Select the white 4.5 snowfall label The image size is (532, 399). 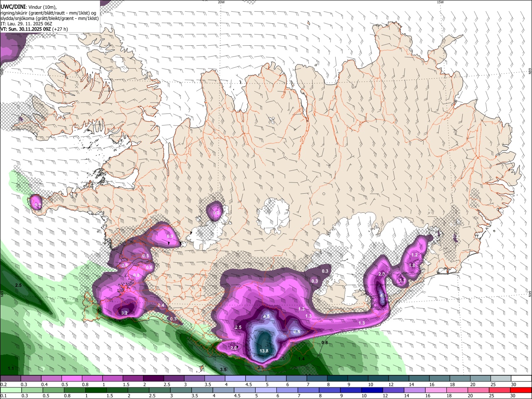[x=266, y=316]
